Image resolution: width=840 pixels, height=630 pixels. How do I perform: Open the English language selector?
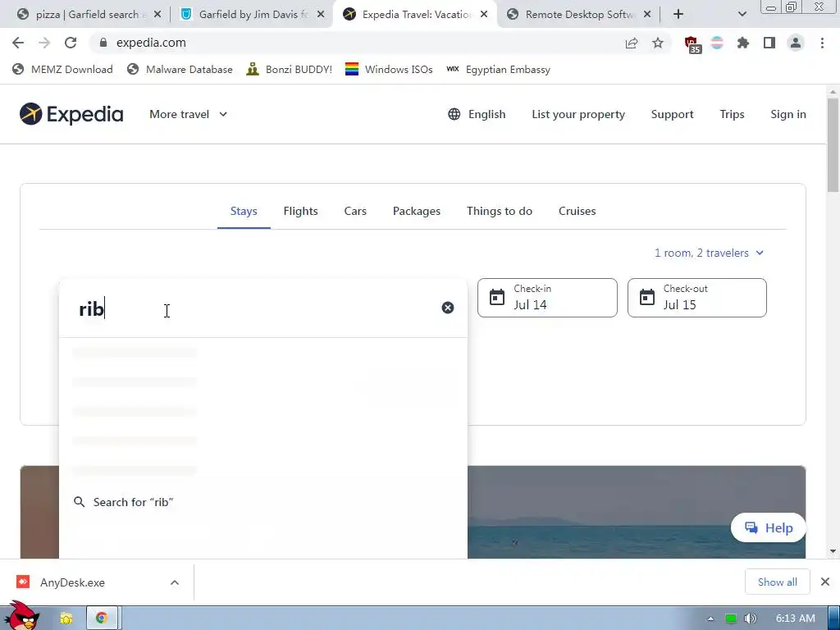[477, 114]
